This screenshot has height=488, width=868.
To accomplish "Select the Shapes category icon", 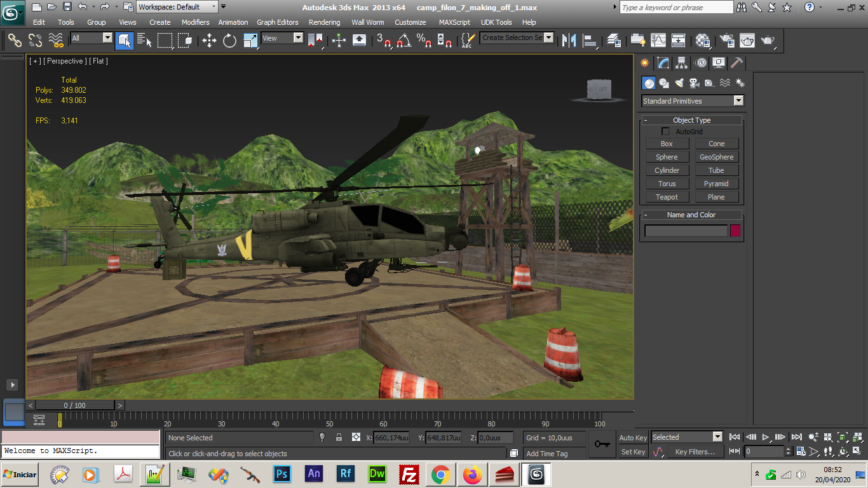I will click(664, 83).
